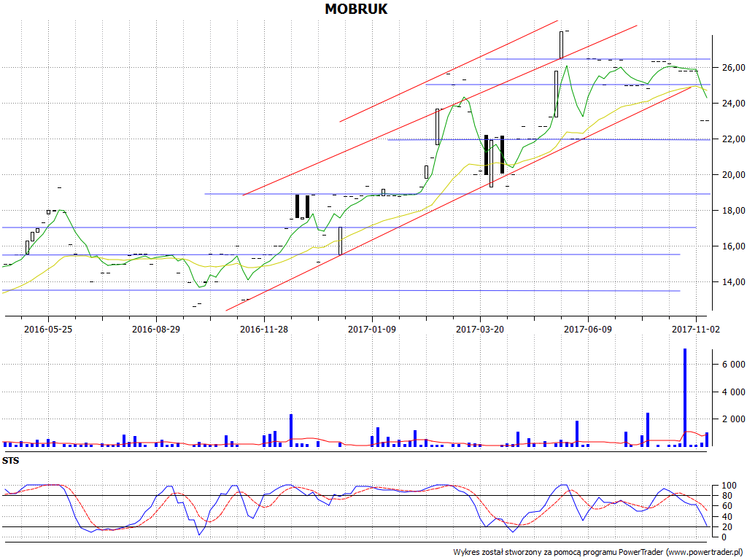Click the 2 000 volume axis label
This screenshot has height=560, width=747.
734,419
